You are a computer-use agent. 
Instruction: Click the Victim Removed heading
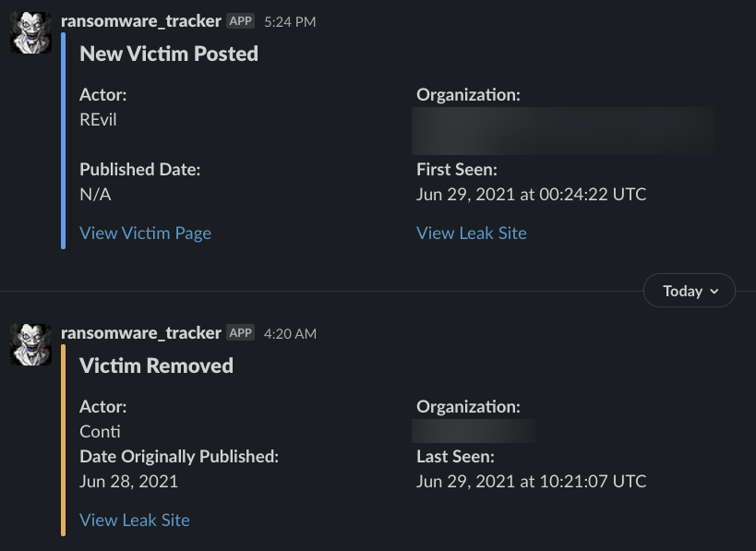156,365
